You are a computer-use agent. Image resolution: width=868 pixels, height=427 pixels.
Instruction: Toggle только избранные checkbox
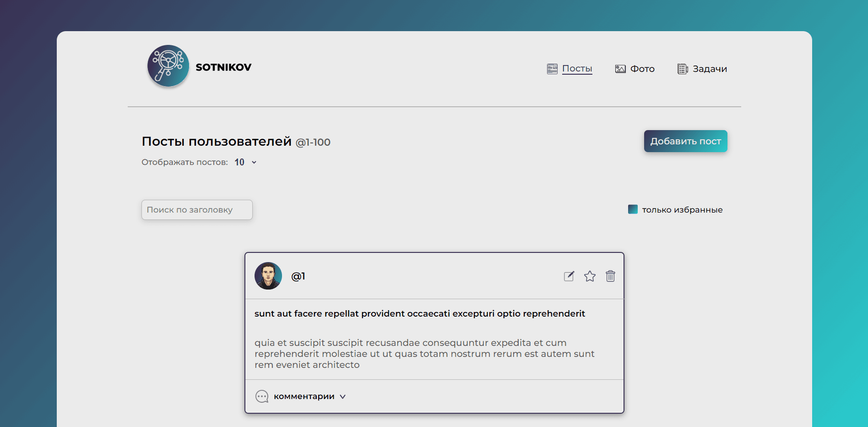tap(633, 209)
